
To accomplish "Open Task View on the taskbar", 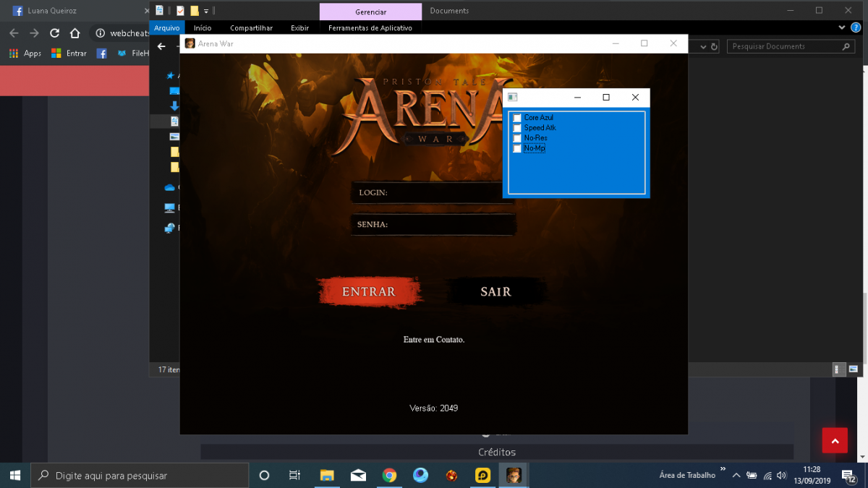I will tap(294, 475).
